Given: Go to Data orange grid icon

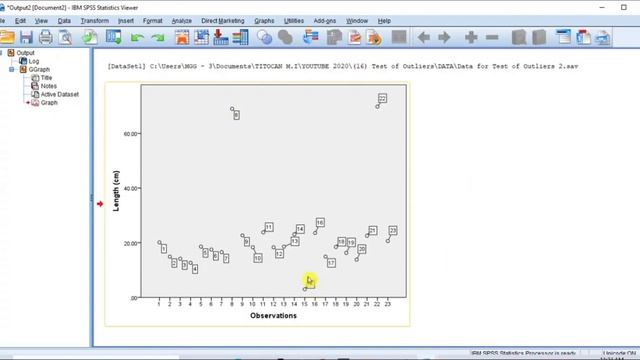Looking at the screenshot, I should click(x=182, y=38).
